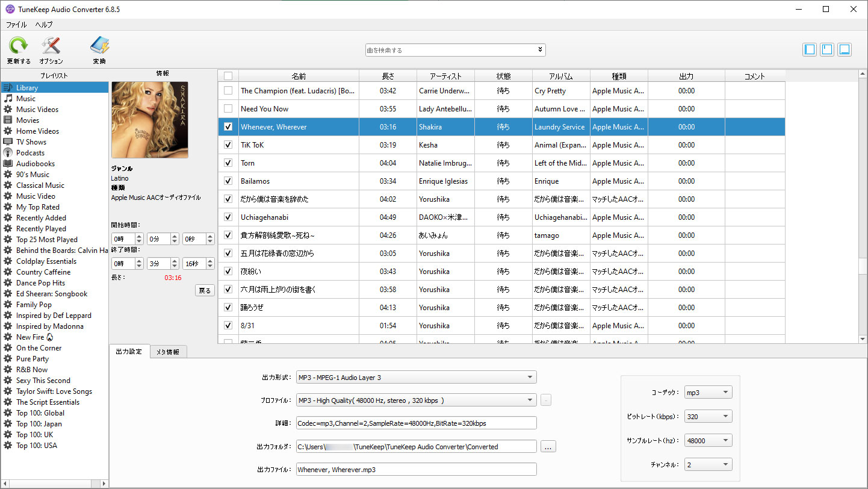
Task: Click the green refresh (更新する) toolbar icon
Action: coord(19,46)
